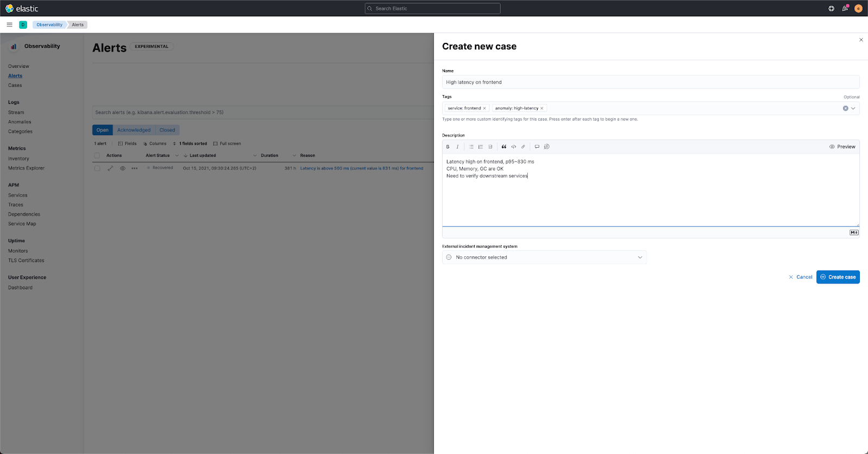868x454 pixels.
Task: Expand the Tags combo box chevron
Action: (853, 108)
